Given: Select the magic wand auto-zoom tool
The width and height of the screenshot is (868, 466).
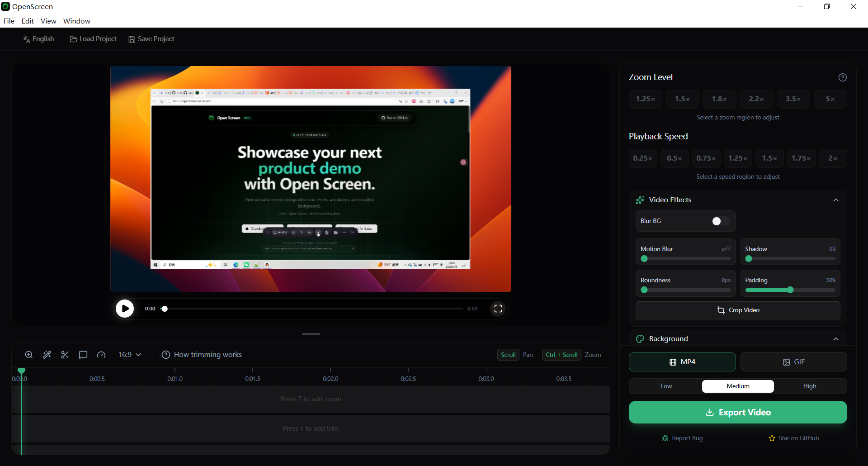Looking at the screenshot, I should pos(47,355).
